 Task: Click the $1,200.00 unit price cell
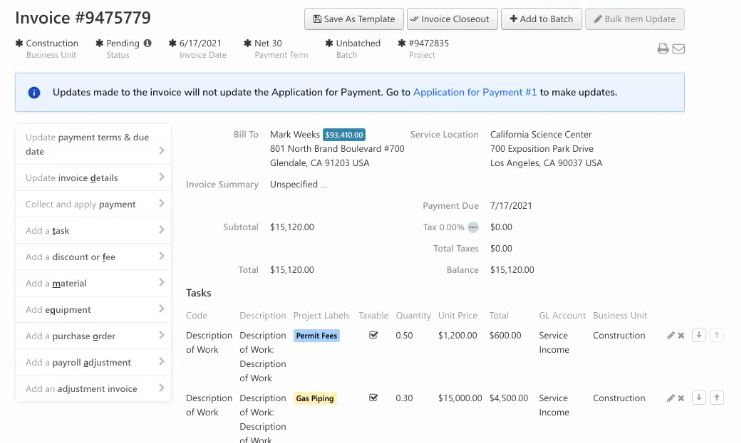(x=457, y=335)
